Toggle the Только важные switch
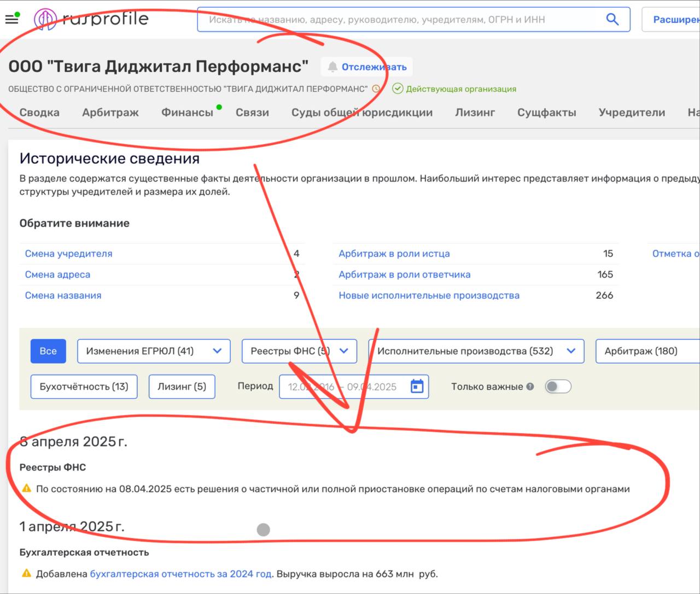This screenshot has height=594, width=700. click(x=558, y=386)
